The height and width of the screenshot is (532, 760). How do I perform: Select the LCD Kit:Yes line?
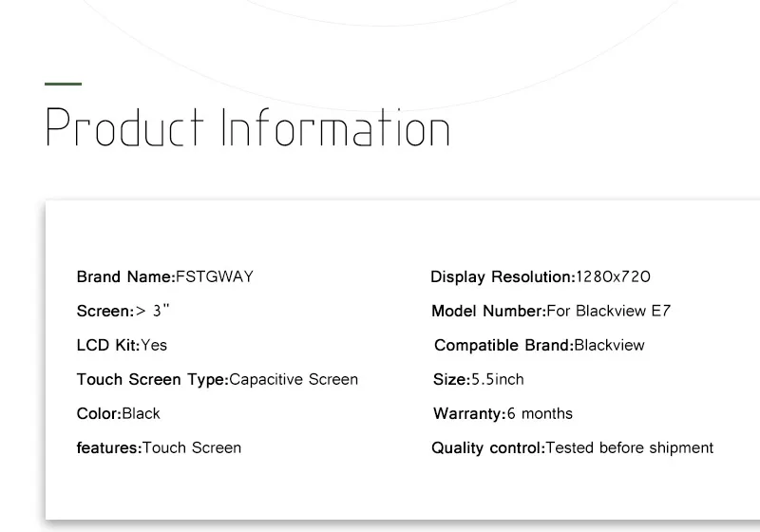click(122, 345)
